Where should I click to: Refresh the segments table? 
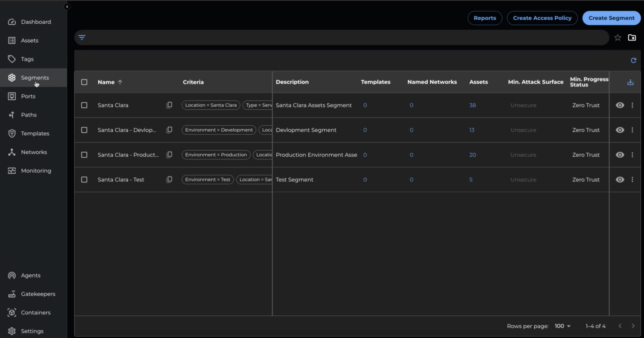pyautogui.click(x=633, y=60)
